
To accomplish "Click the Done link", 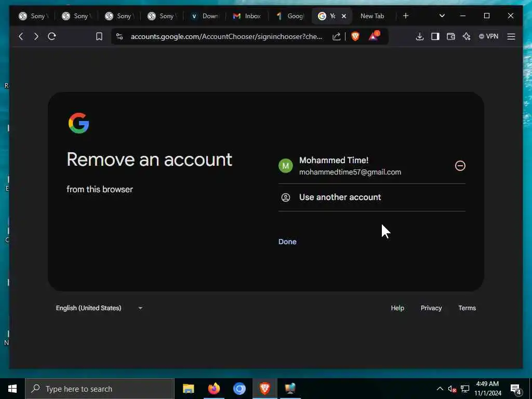I will [287, 242].
